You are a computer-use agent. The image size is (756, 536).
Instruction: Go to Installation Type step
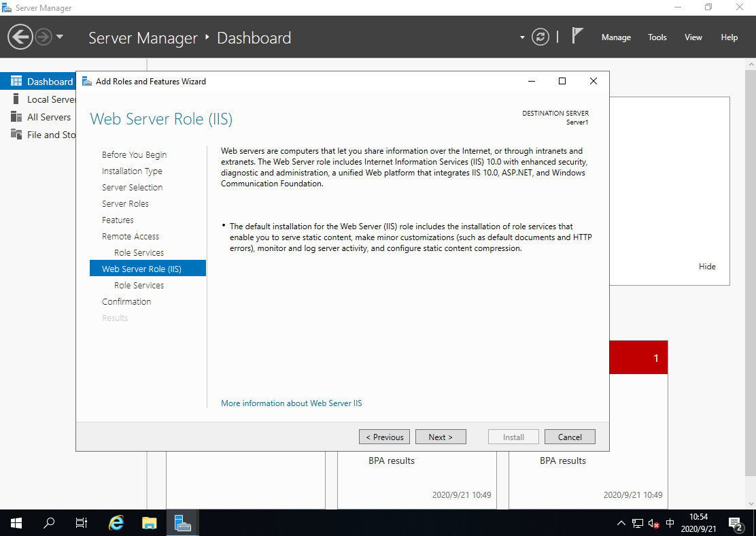[132, 171]
